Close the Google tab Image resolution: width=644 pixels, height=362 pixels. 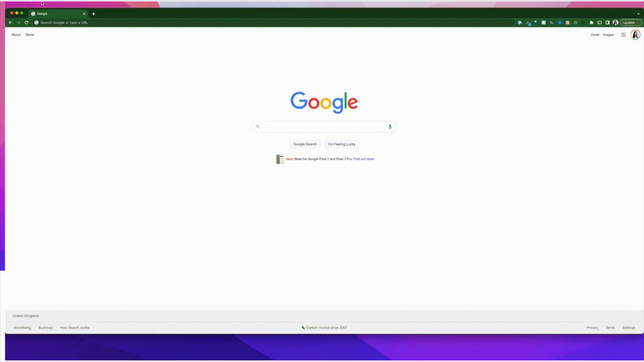pos(84,14)
